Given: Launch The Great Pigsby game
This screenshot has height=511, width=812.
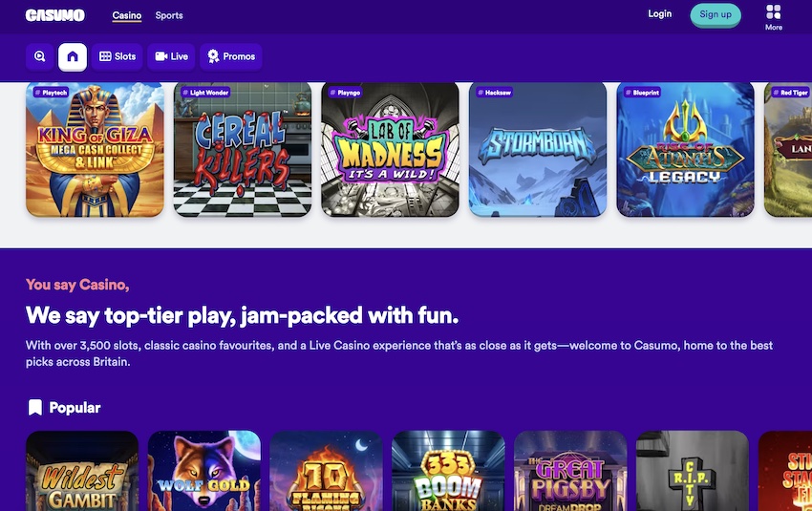Looking at the screenshot, I should pyautogui.click(x=570, y=471).
